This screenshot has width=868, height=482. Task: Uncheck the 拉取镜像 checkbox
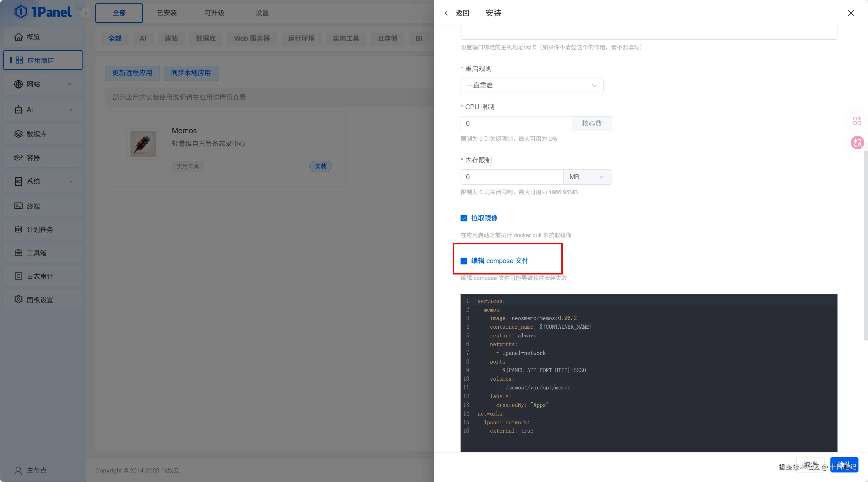(464, 218)
